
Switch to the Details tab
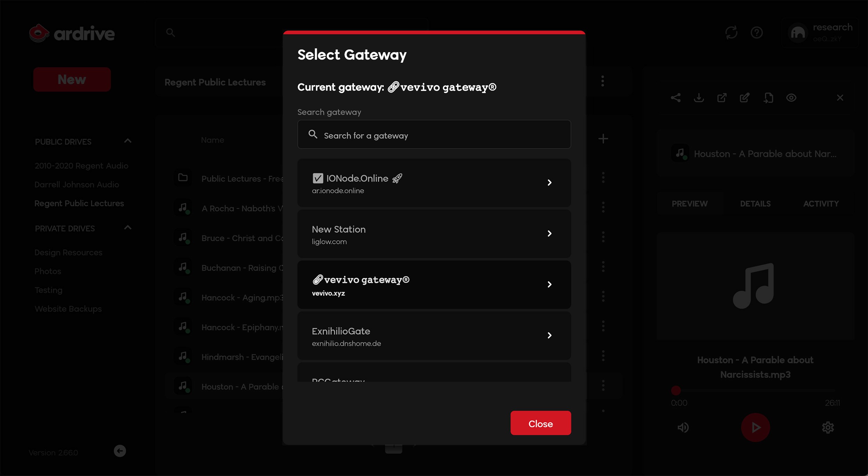pos(755,204)
